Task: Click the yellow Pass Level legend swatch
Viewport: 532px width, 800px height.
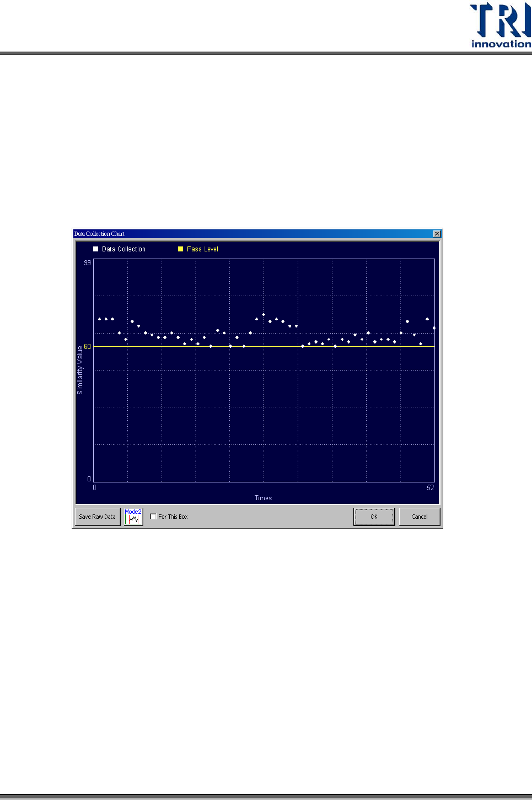Action: coord(180,249)
